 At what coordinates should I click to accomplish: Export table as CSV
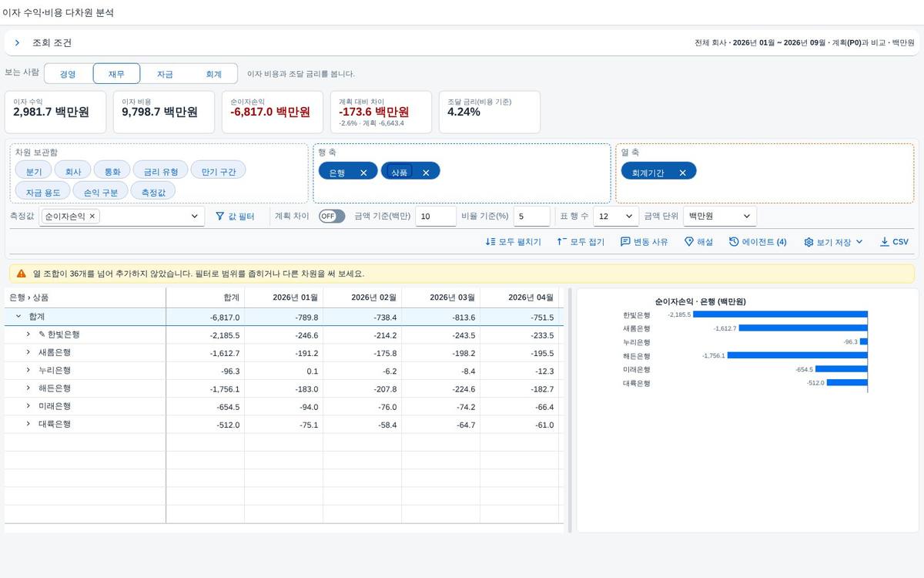(x=894, y=242)
